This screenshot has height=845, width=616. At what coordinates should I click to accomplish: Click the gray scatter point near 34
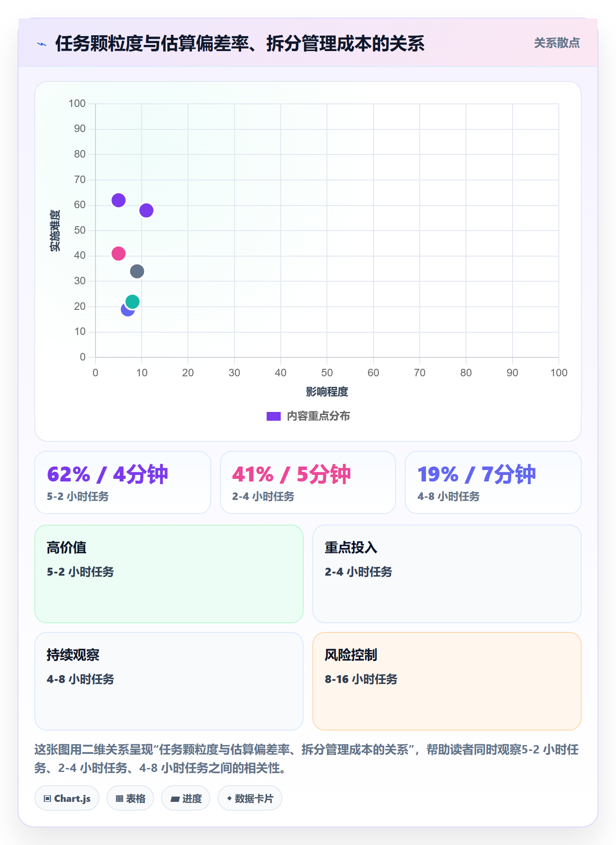[137, 271]
